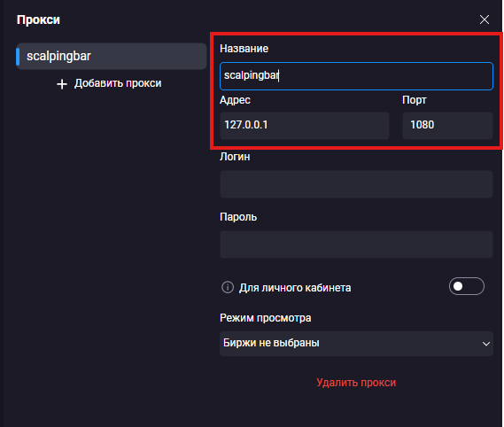This screenshot has height=427, width=504.
Task: Select the scalpingbar proxy in list
Action: [x=112, y=57]
